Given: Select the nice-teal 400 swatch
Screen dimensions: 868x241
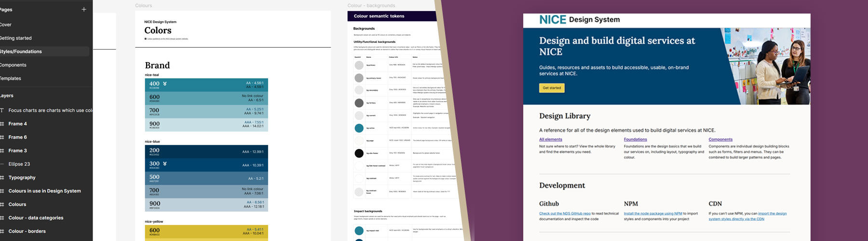Looking at the screenshot, I should pos(206,84).
